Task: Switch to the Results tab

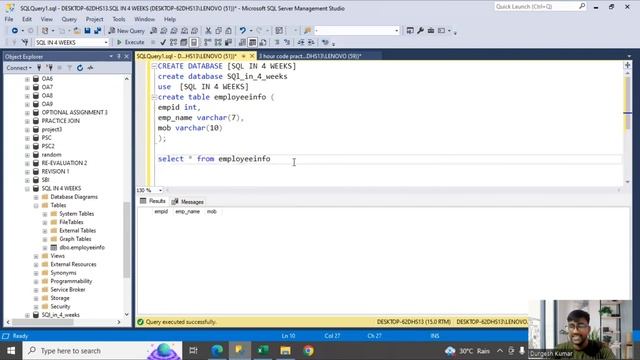Action: (x=153, y=201)
